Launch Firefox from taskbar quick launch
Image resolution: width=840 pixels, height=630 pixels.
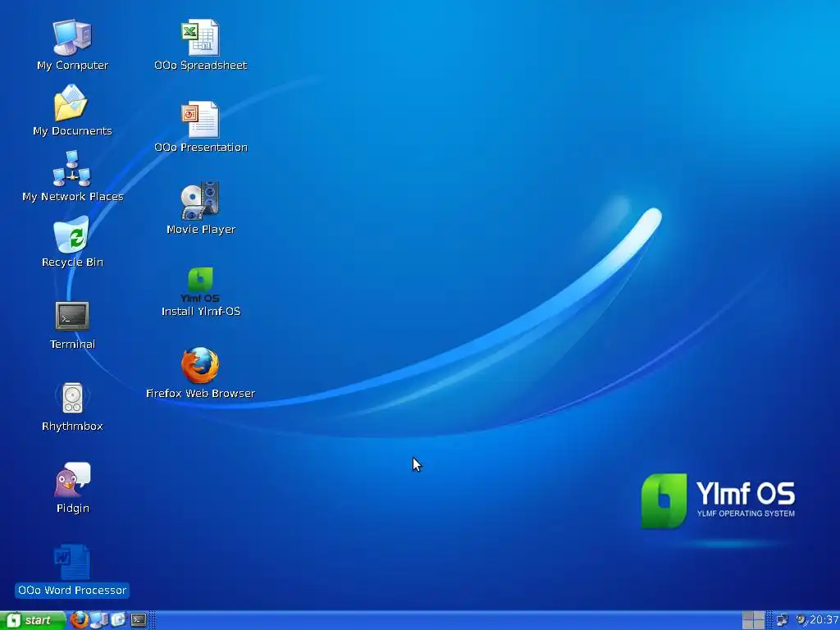(80, 620)
